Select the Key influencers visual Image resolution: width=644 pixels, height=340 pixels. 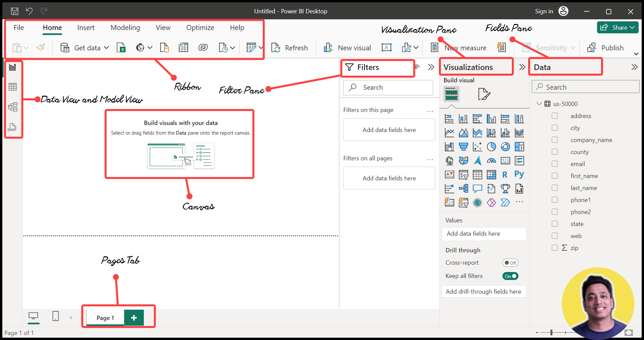(450, 189)
